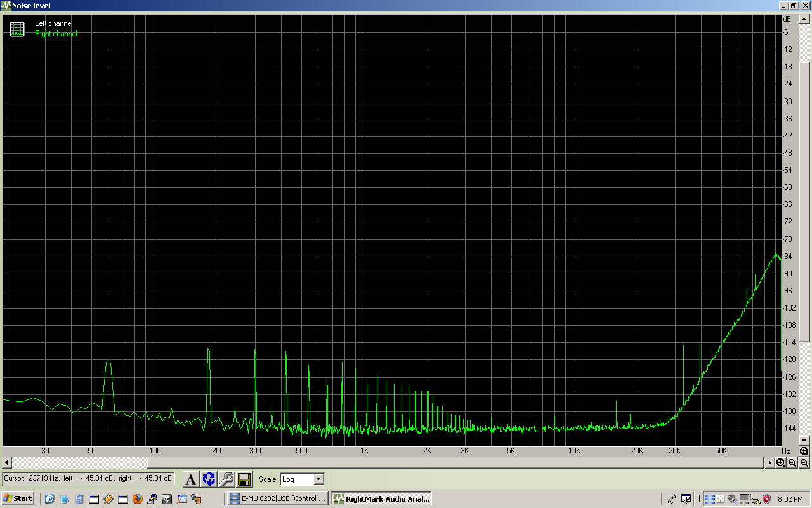Save the graph using the floppy disk icon
This screenshot has height=508, width=812.
tap(244, 479)
